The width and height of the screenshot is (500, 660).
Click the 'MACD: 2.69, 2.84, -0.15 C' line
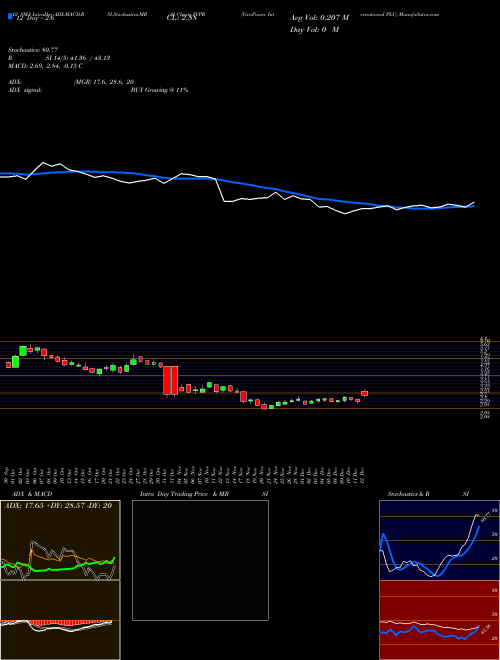coord(45,66)
